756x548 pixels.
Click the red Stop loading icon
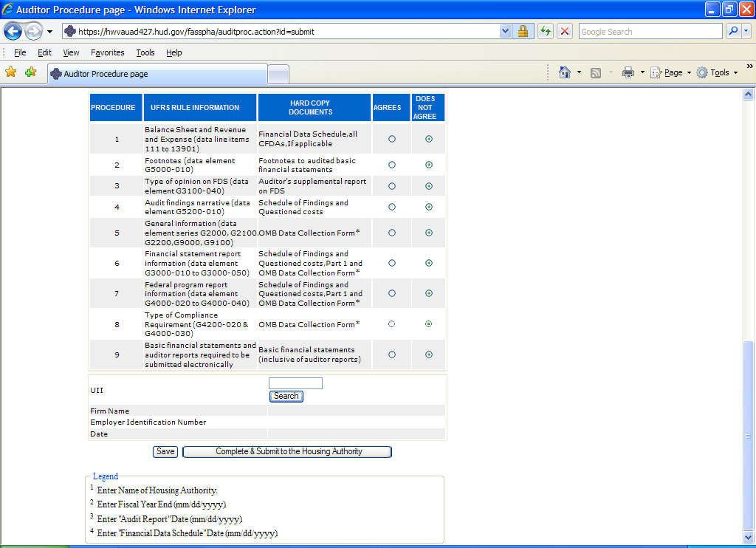(x=565, y=32)
